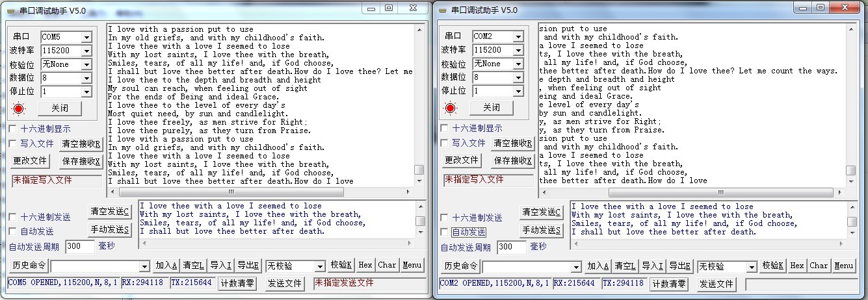Toggle hex display checkbox in COM2 window
Viewport: 868px width, 300px height.
click(445, 129)
